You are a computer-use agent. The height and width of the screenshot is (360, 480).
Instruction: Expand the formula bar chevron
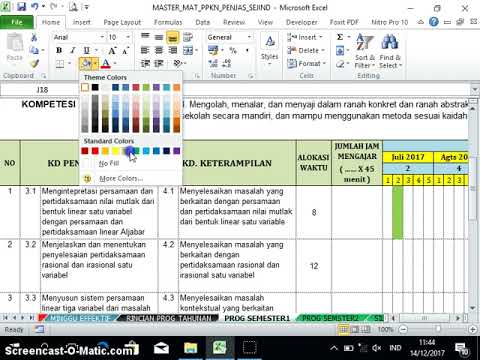pyautogui.click(x=474, y=89)
